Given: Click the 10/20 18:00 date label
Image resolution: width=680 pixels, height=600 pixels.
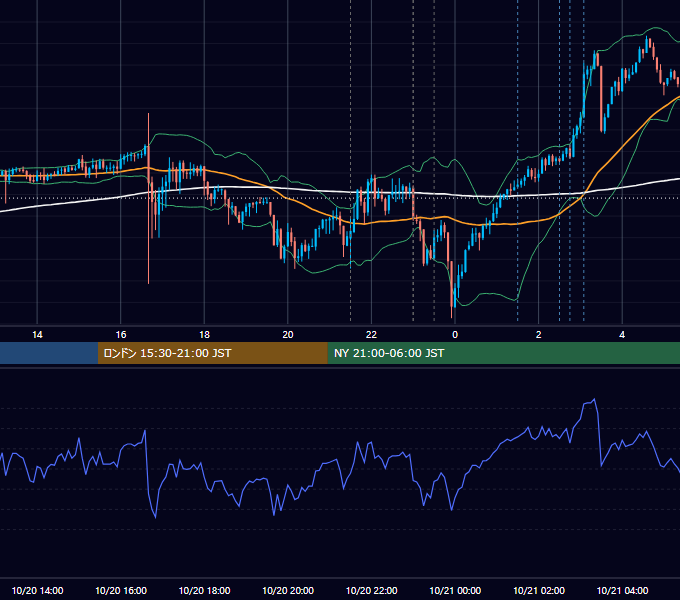Looking at the screenshot, I should point(204,590).
